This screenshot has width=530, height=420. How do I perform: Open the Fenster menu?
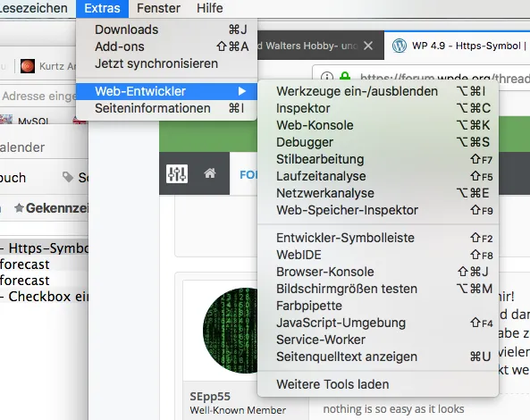point(158,8)
